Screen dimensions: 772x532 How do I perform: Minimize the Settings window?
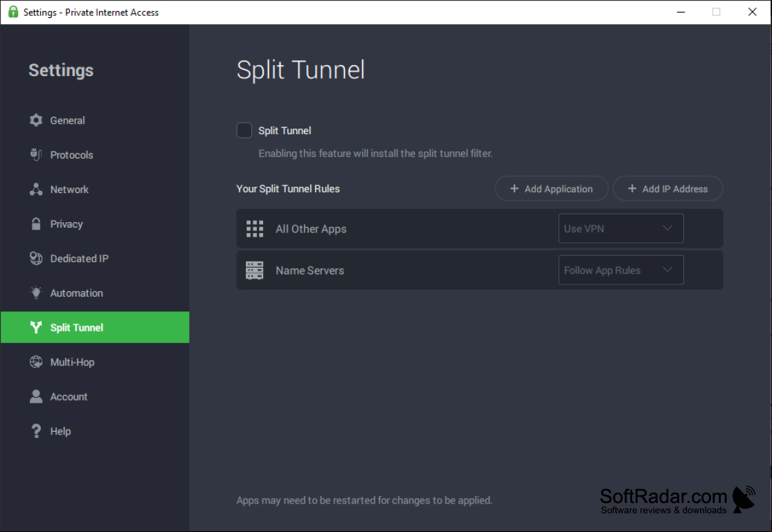681,12
